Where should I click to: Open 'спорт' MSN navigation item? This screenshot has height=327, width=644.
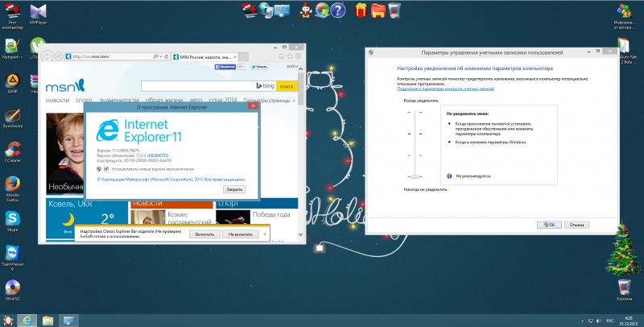coord(84,100)
